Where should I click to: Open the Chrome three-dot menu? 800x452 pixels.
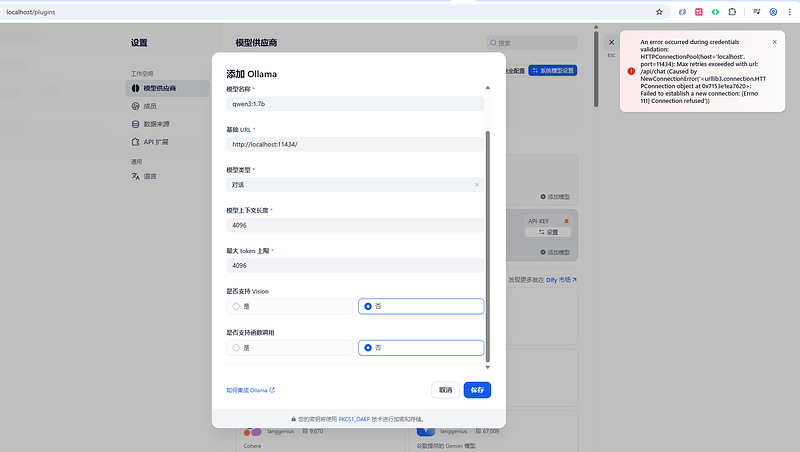click(x=790, y=12)
